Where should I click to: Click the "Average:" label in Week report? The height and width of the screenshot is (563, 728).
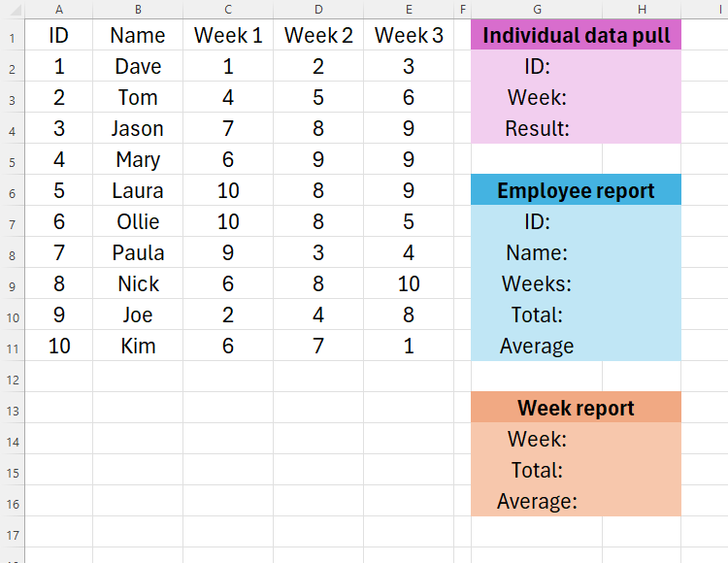tap(537, 502)
